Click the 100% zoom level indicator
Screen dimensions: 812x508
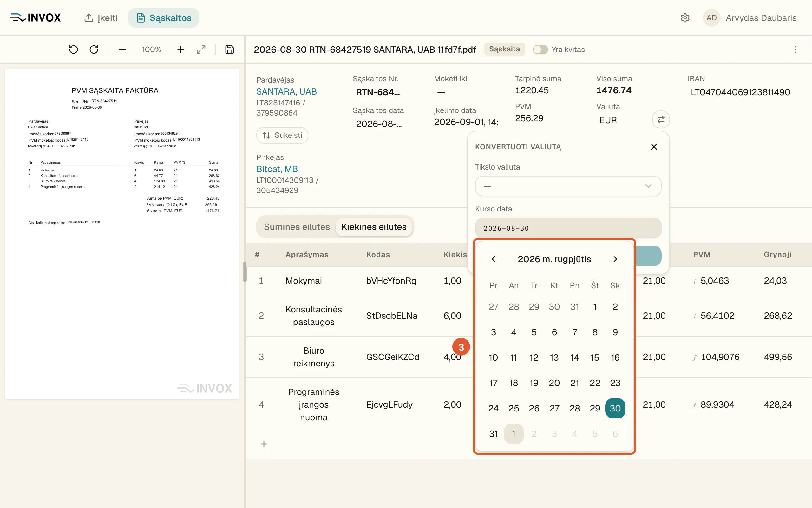point(151,50)
